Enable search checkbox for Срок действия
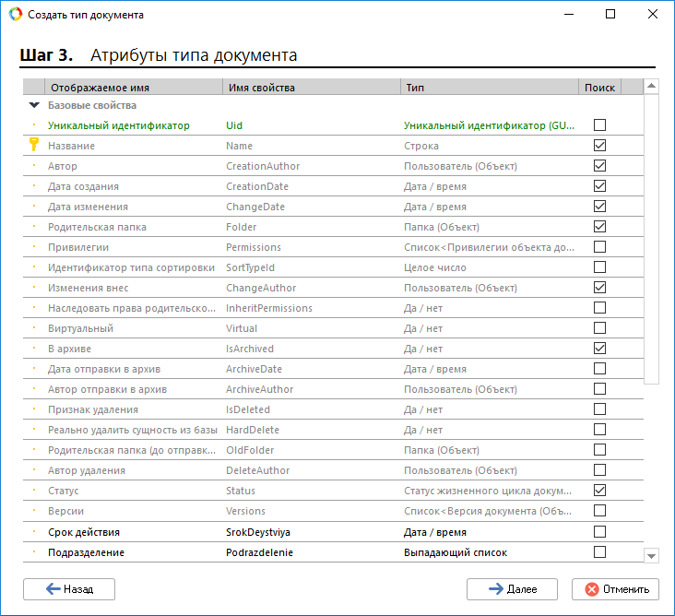Screen dimensions: 675x616 [x=600, y=532]
